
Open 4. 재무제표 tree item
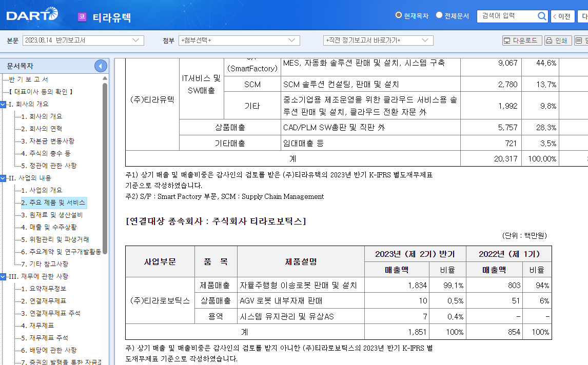37,326
